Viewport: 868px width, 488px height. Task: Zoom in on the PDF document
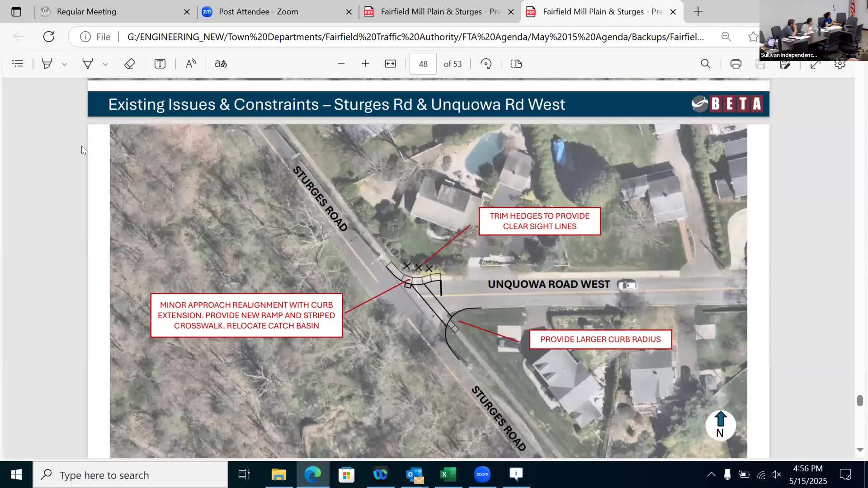(365, 63)
